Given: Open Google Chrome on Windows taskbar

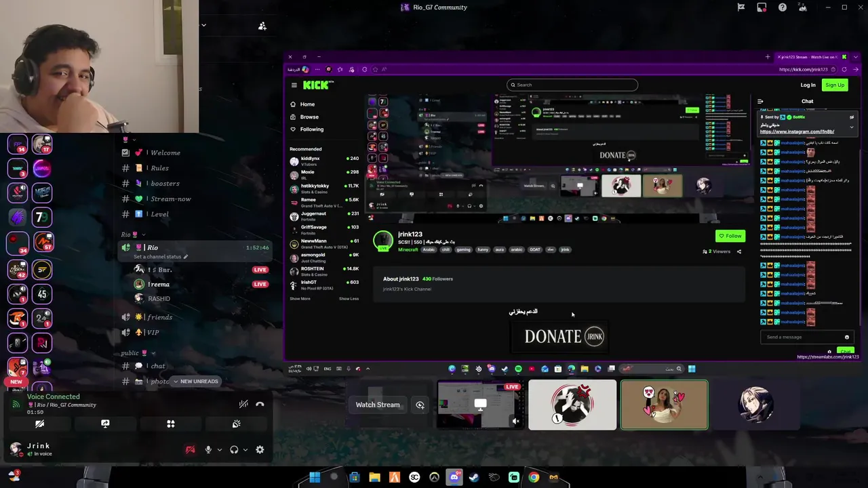Looking at the screenshot, I should [x=534, y=477].
